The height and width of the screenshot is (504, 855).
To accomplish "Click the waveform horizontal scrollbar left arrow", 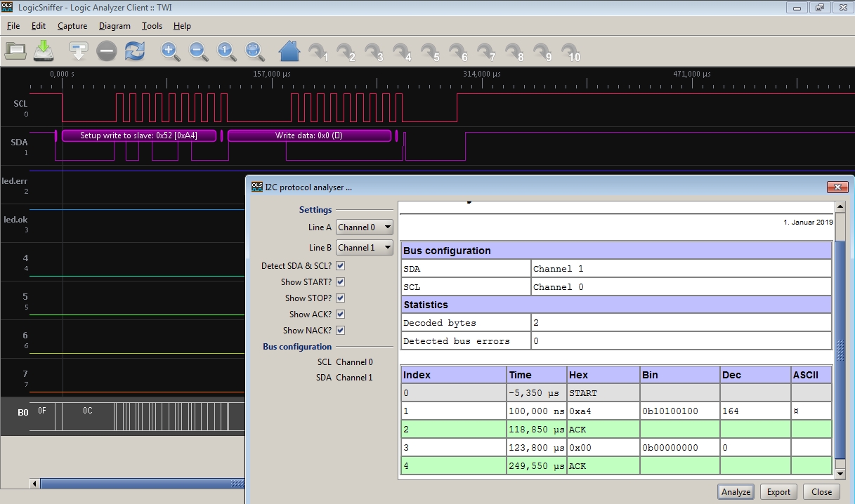I will 35,484.
